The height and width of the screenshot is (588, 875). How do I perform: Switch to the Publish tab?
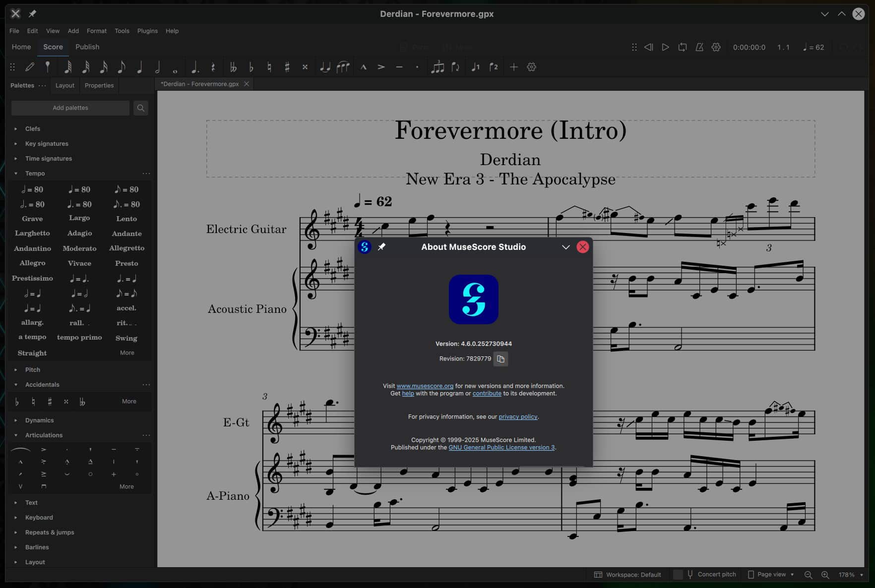pyautogui.click(x=87, y=47)
